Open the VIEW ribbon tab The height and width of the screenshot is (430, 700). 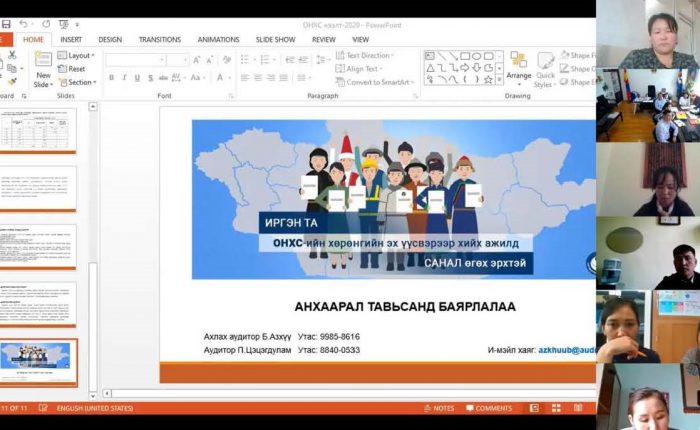[x=361, y=39]
